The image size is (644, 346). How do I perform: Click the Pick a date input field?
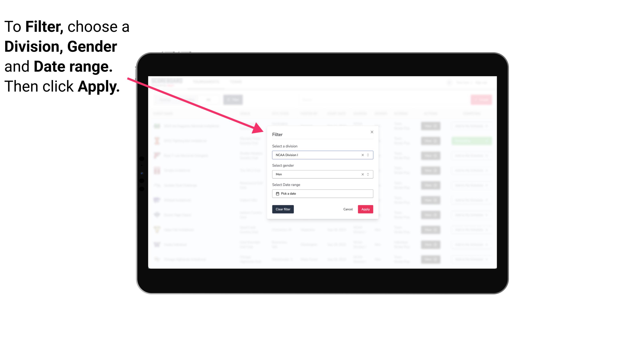tap(323, 194)
